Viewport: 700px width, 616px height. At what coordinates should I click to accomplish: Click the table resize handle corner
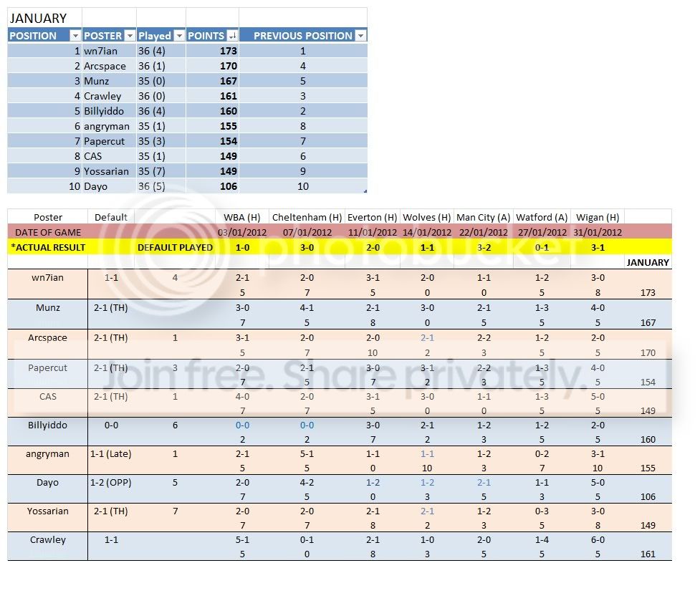[365, 191]
